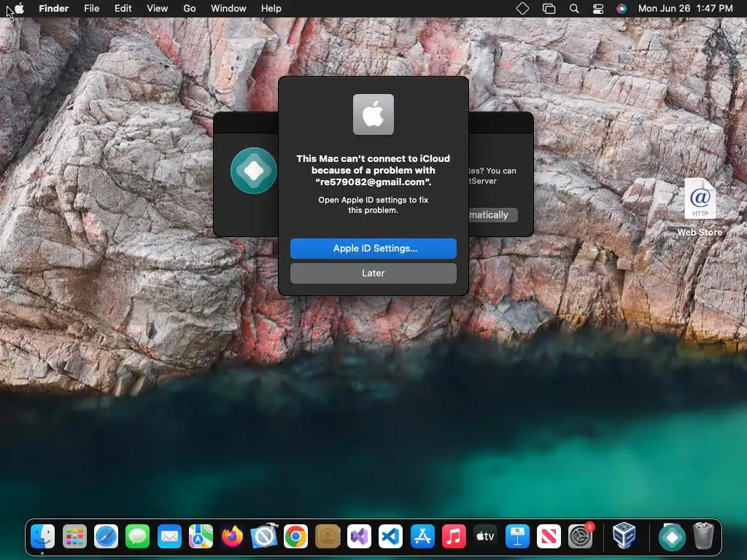This screenshot has height=560, width=747.
Task: Open Apple TV from the Dock
Action: coord(485,537)
